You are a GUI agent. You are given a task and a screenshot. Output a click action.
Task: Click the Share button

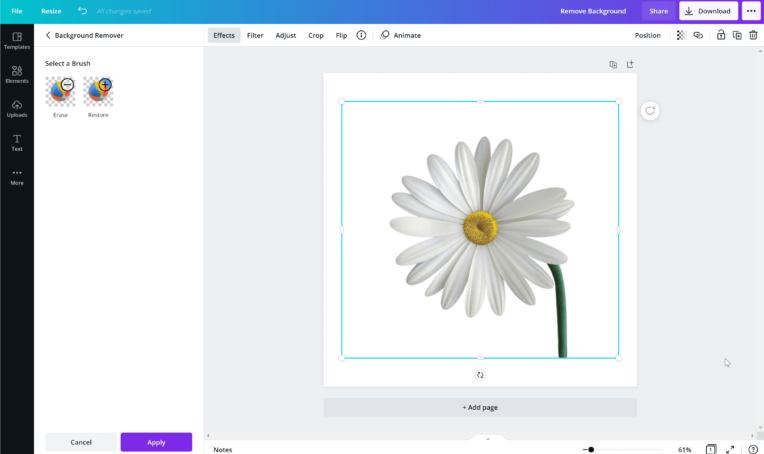click(x=659, y=11)
